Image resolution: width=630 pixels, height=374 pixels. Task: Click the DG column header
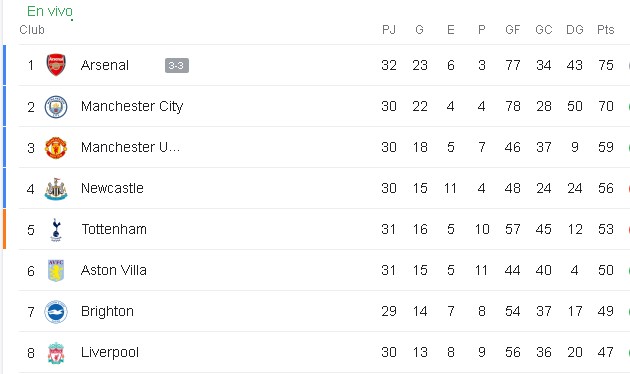pos(575,30)
